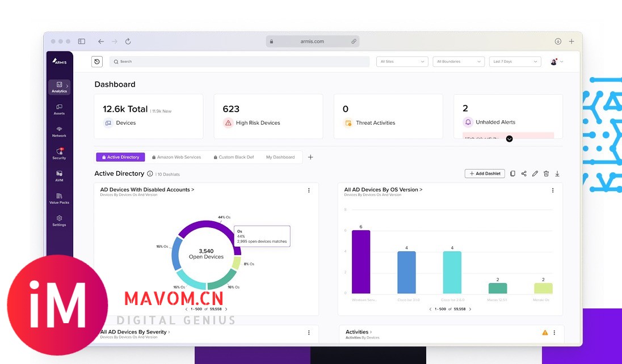Viewport: 622px width, 364px height.
Task: Click the High Risk Devices card
Action: 268,116
